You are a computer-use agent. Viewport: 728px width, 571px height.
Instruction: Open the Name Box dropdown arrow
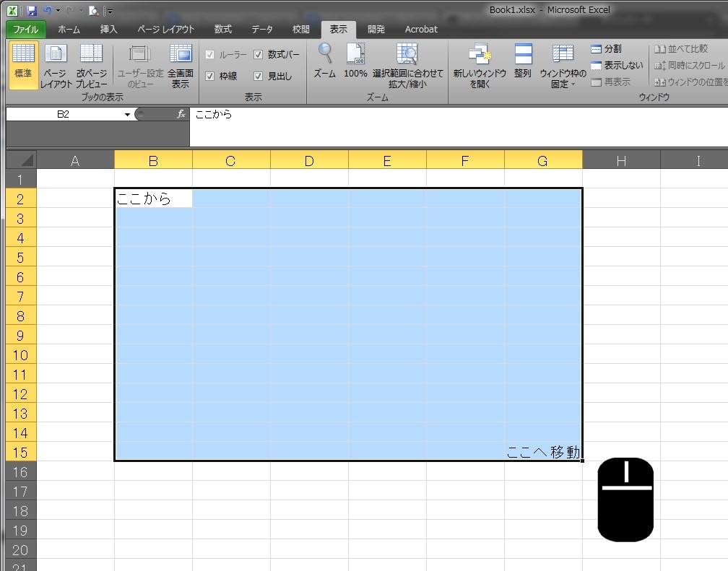click(128, 114)
